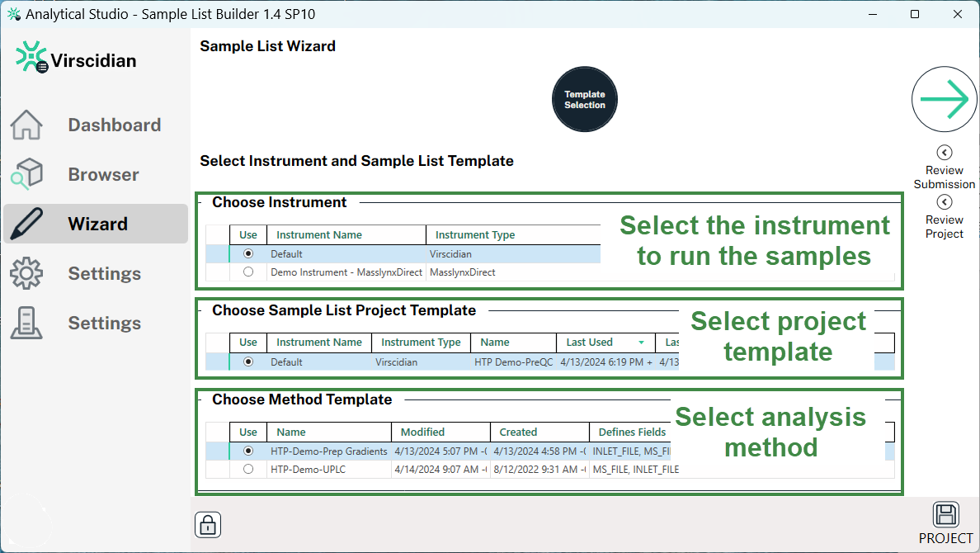Click the 'MasslynxDirect' instrument type cell

click(x=463, y=272)
